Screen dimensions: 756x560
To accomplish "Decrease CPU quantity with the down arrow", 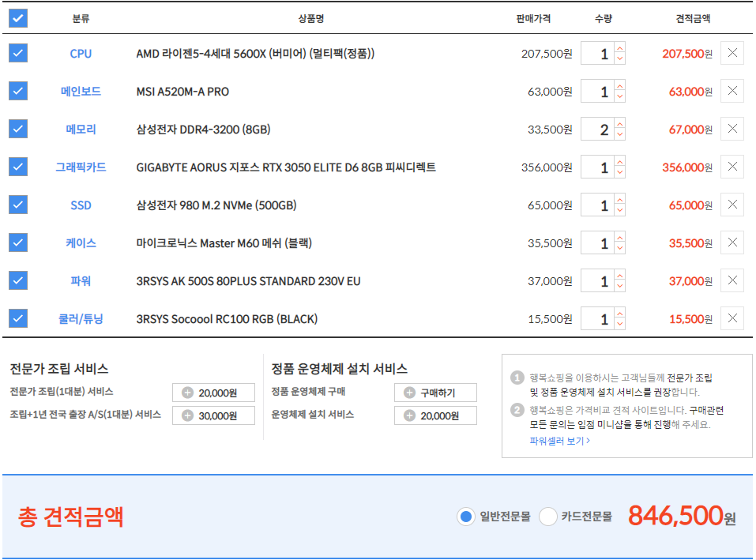I will pos(620,58).
